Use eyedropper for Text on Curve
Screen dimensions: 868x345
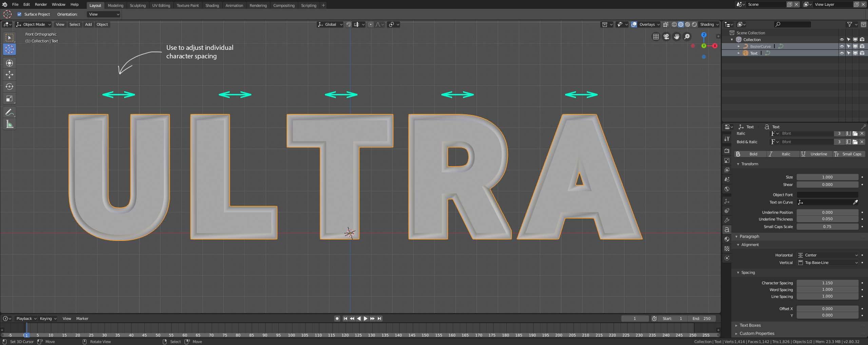tap(855, 202)
